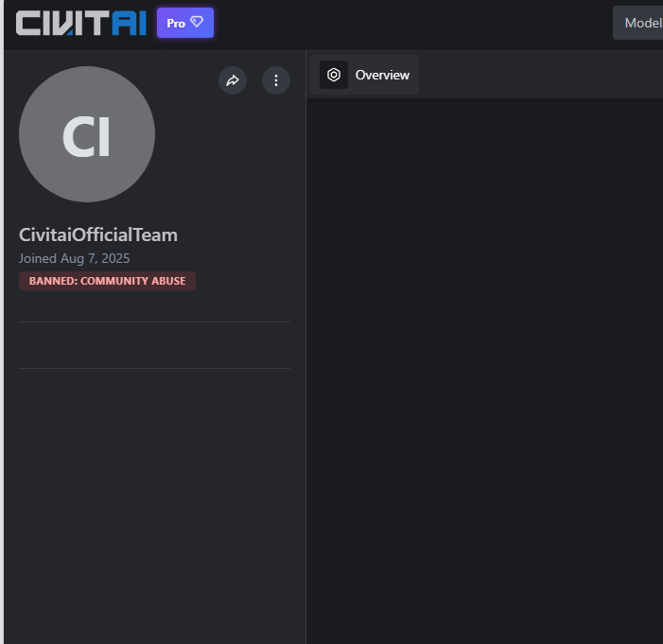
Task: Click the light window edge strip at left
Action: pyautogui.click(x=2, y=322)
